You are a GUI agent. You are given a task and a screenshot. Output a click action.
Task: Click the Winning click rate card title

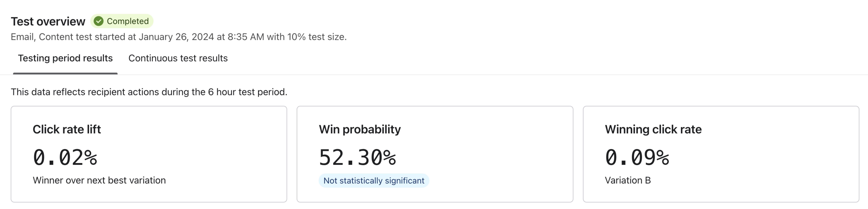click(653, 129)
